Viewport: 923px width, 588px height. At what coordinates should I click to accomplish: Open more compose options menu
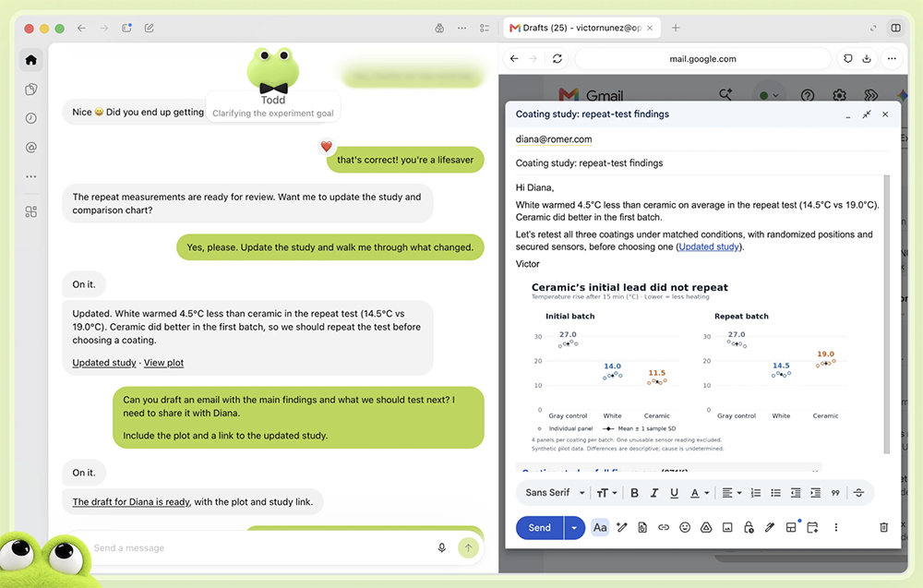(x=836, y=527)
